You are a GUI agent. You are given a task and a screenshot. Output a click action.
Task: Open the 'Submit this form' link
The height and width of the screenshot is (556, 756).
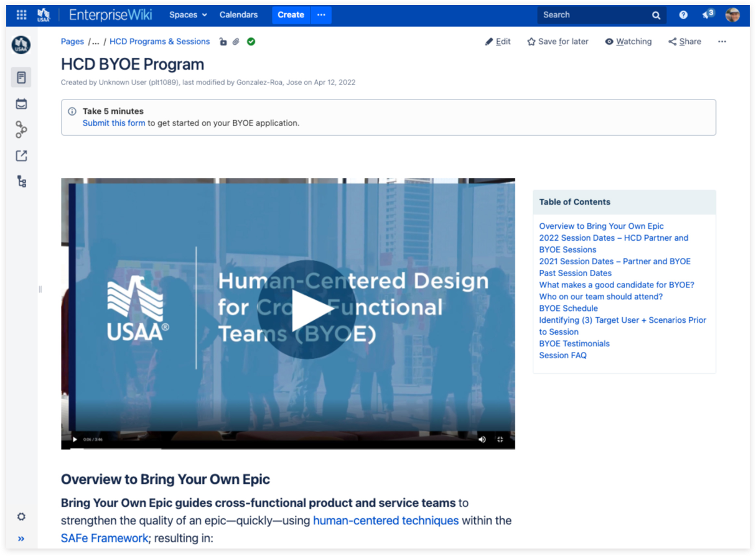point(114,123)
